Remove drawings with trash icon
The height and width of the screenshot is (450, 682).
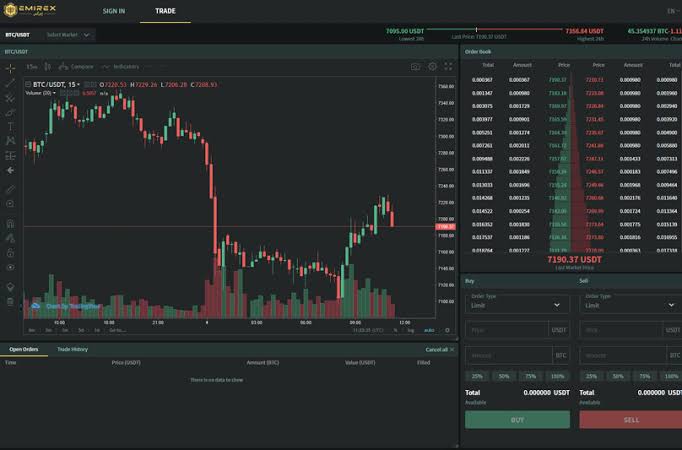[10, 301]
